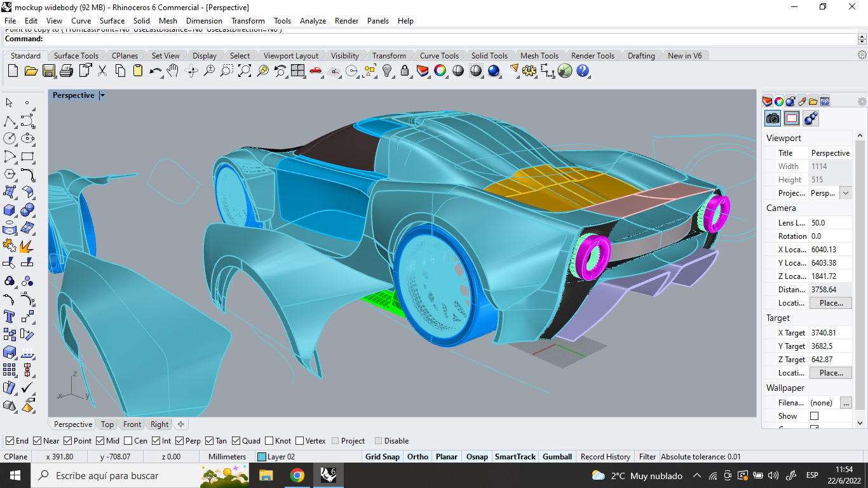Click the wallpaper filename browse button
Screen dimensions: 868x488
[x=846, y=402]
